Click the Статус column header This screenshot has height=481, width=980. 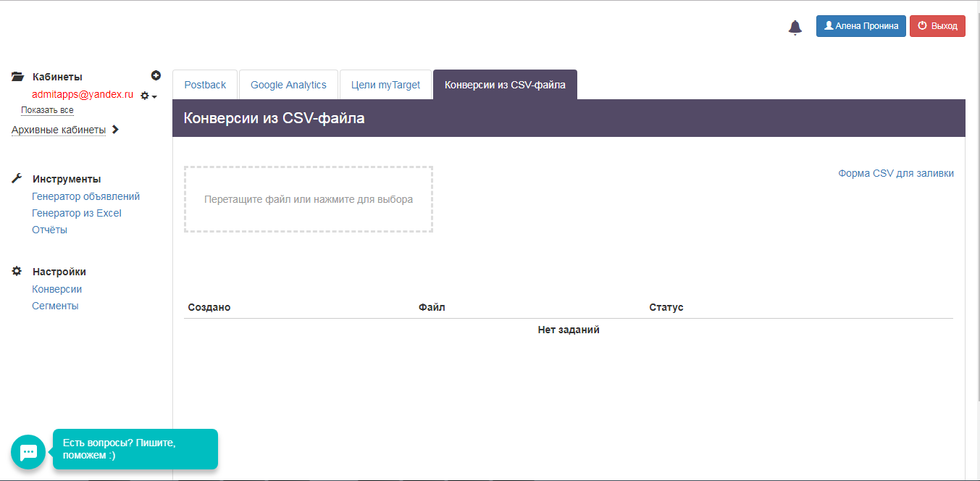[666, 307]
